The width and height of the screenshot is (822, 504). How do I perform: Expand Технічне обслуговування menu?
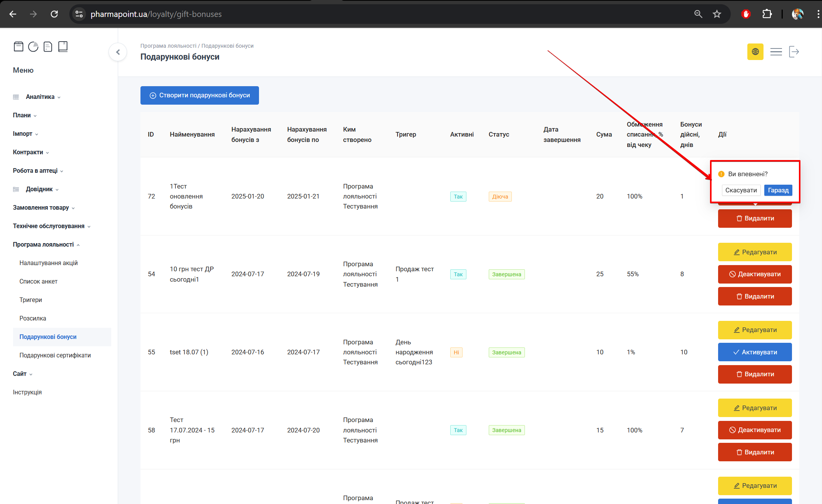[x=52, y=226]
